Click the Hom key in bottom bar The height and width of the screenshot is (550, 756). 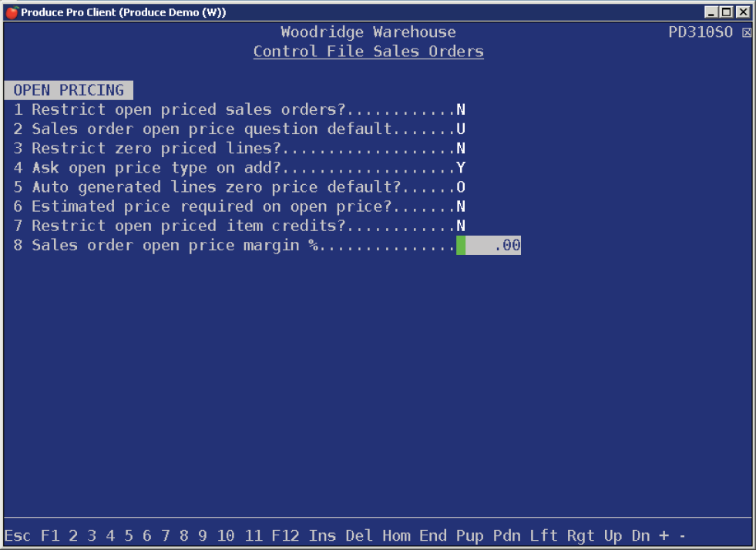pos(396,535)
